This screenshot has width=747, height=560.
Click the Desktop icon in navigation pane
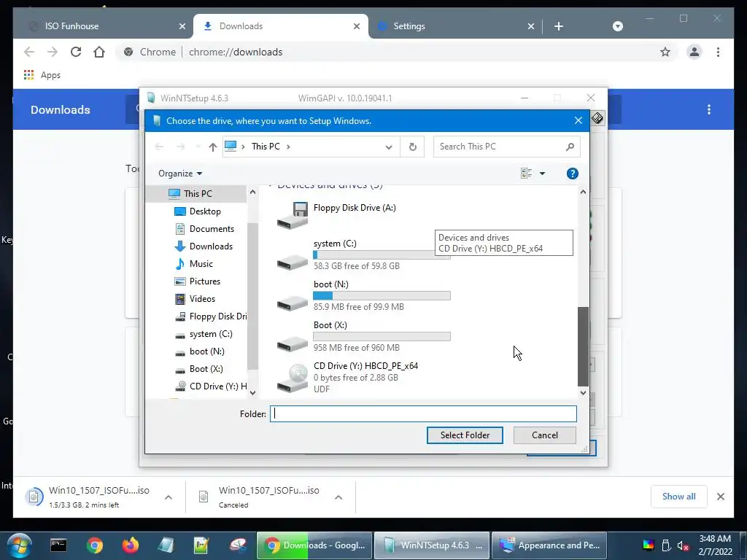[180, 211]
